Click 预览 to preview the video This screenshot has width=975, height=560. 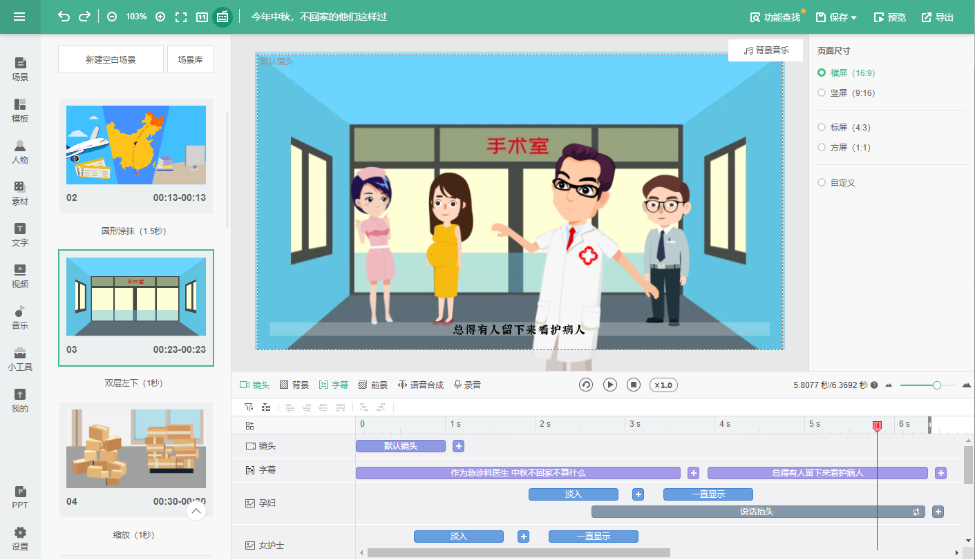coord(890,17)
